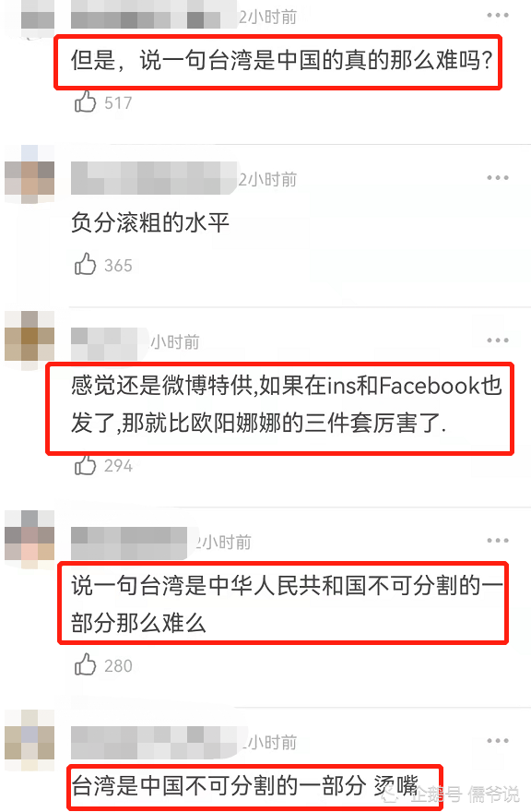Select the comment text 负分滚粗的水平
The image size is (531, 812).
[x=150, y=222]
